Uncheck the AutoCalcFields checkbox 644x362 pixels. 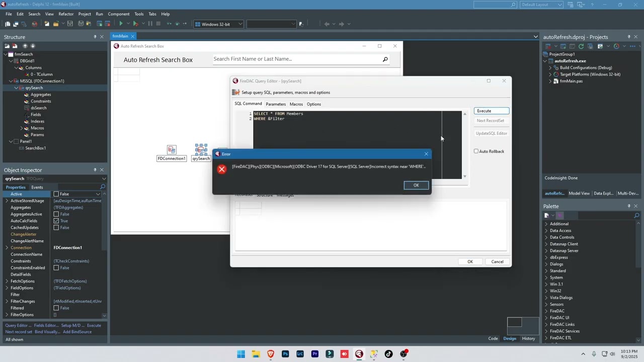point(56,221)
